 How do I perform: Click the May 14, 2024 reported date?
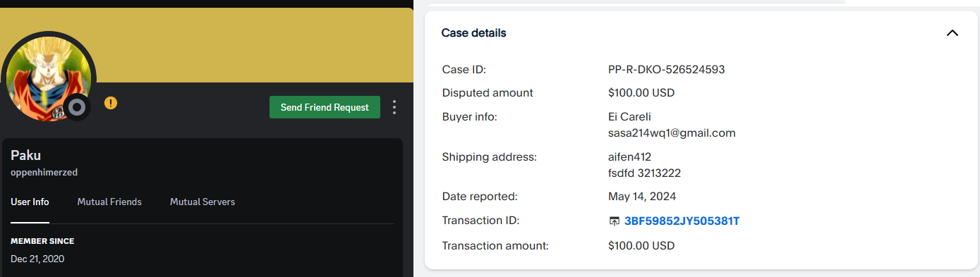(x=642, y=197)
